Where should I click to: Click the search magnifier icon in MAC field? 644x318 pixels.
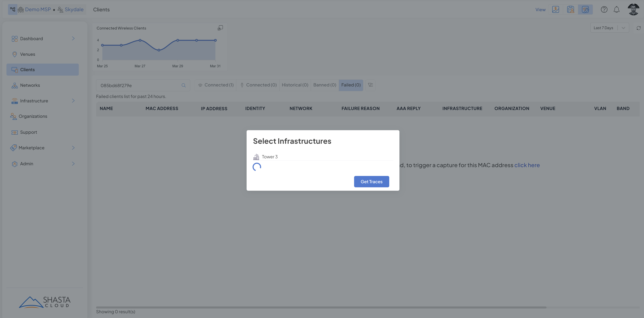183,85
